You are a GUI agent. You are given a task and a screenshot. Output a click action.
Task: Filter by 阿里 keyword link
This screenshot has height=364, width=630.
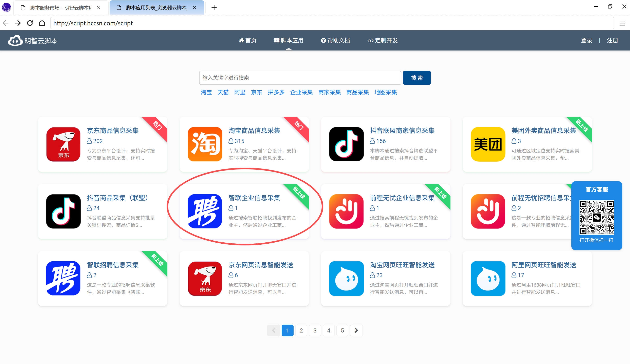tap(240, 92)
